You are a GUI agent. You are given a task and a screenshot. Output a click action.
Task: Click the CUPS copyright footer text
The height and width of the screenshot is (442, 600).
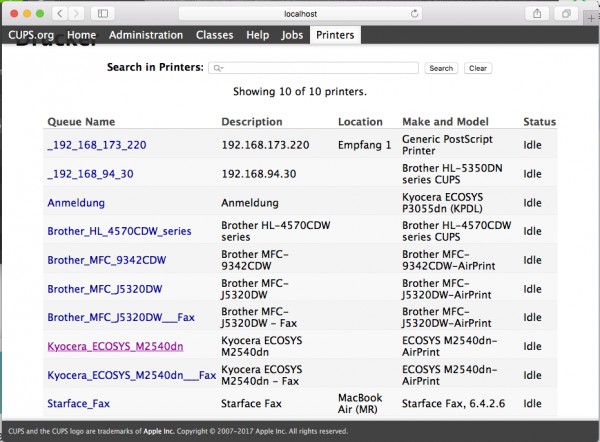[x=178, y=431]
